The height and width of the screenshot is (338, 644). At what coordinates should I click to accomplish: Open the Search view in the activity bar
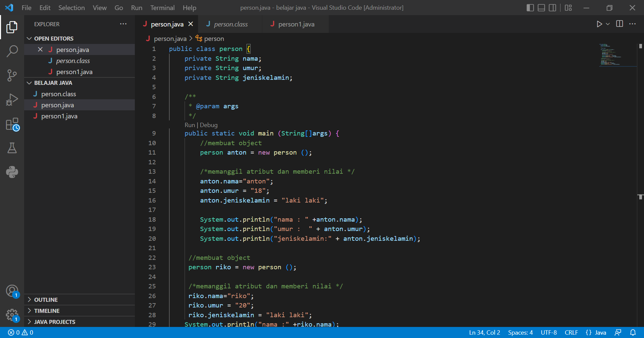[12, 51]
